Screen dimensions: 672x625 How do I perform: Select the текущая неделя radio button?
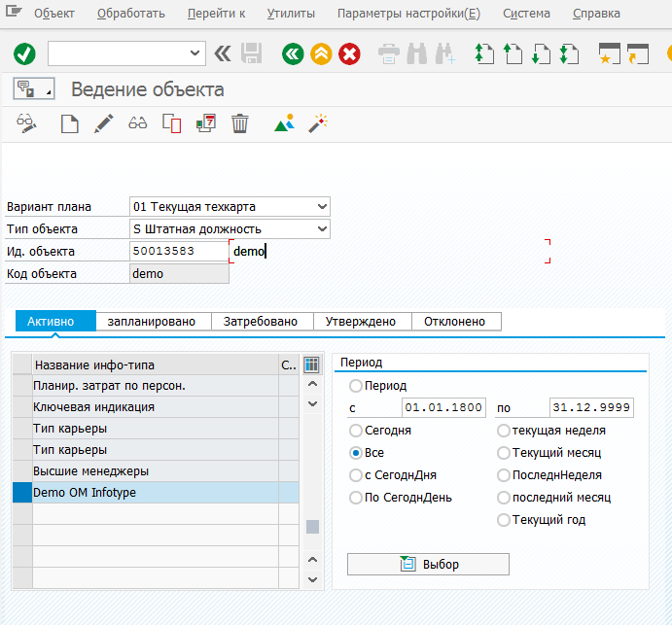point(503,431)
